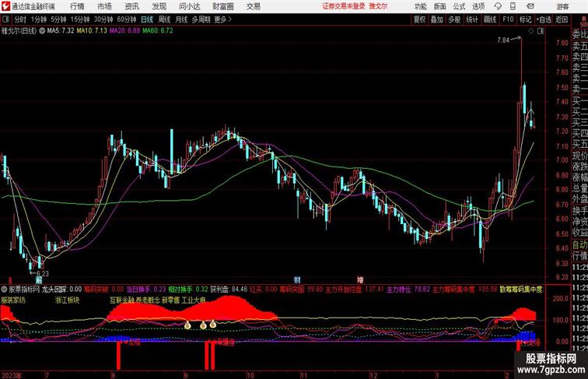Open sub-chart indicator dropdown beside 股票指标网

click(4, 290)
